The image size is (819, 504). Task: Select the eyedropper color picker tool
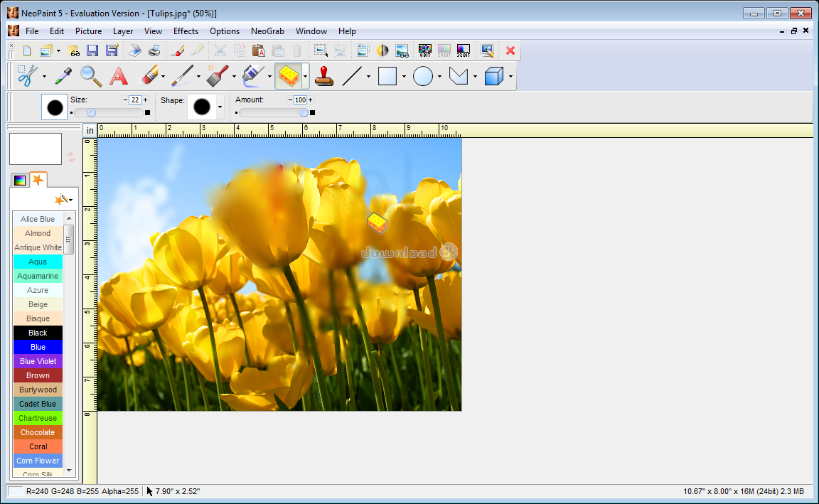63,76
